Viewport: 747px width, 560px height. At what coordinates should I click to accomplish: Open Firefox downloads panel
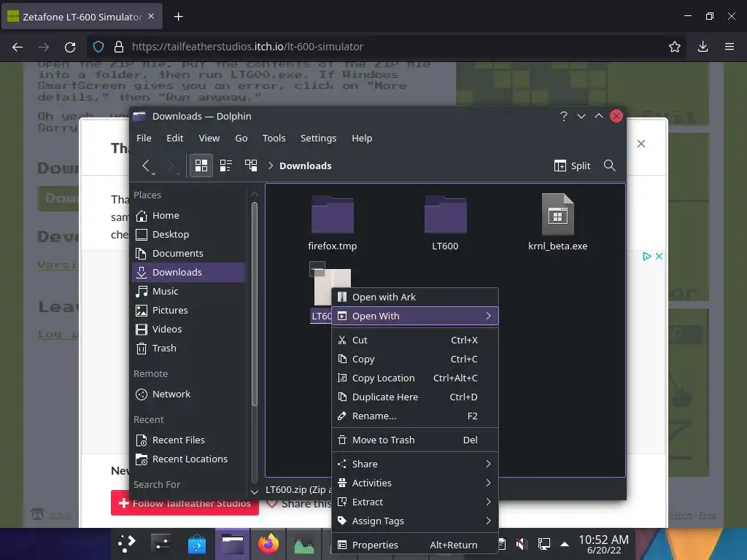(x=703, y=47)
